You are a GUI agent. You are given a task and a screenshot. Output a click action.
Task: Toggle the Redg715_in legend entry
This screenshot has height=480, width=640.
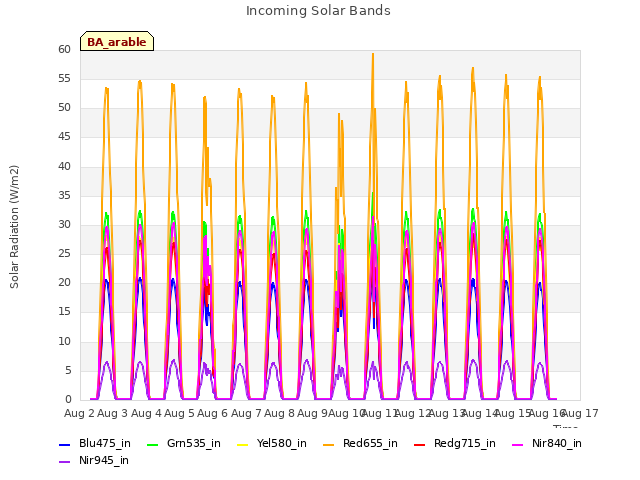pyautogui.click(x=455, y=444)
